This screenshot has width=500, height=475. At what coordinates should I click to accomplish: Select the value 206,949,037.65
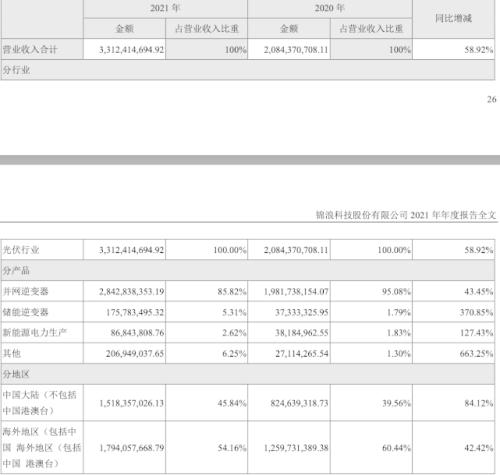click(135, 353)
